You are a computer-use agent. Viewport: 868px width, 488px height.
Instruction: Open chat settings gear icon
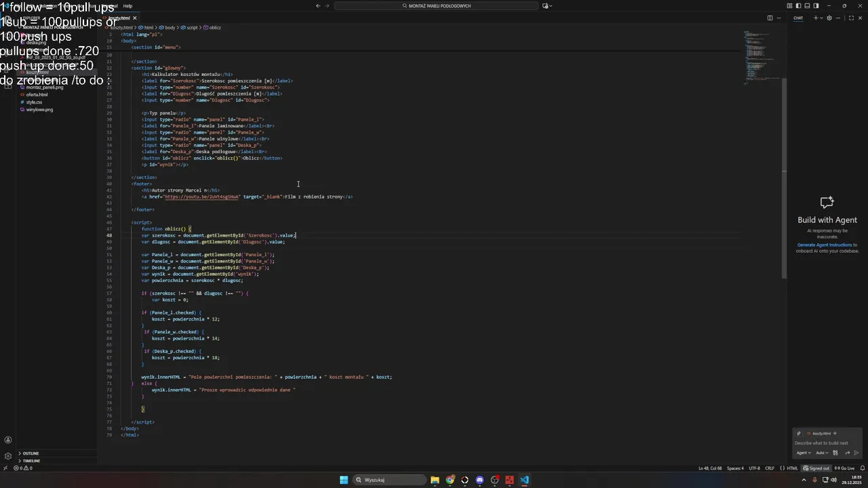(829, 18)
